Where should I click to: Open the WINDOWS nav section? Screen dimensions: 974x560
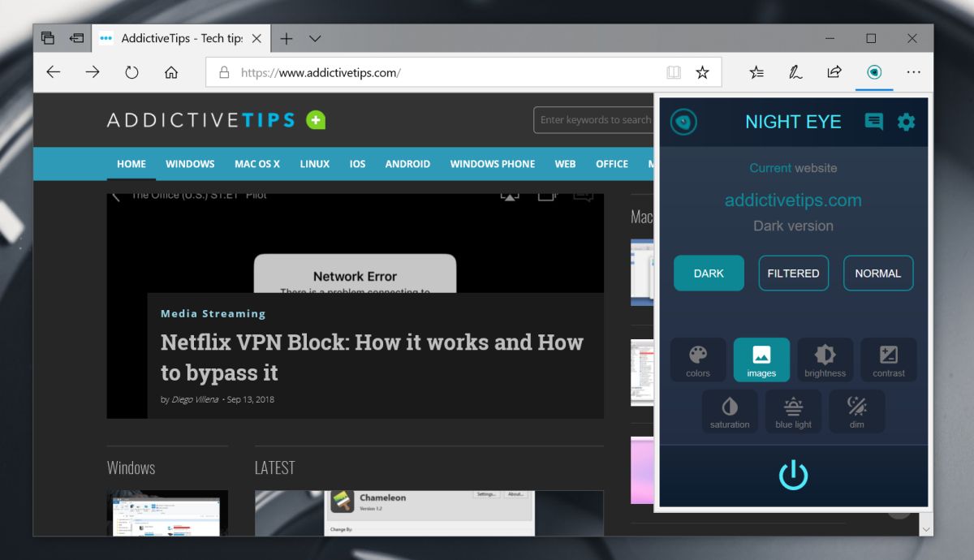coord(190,164)
